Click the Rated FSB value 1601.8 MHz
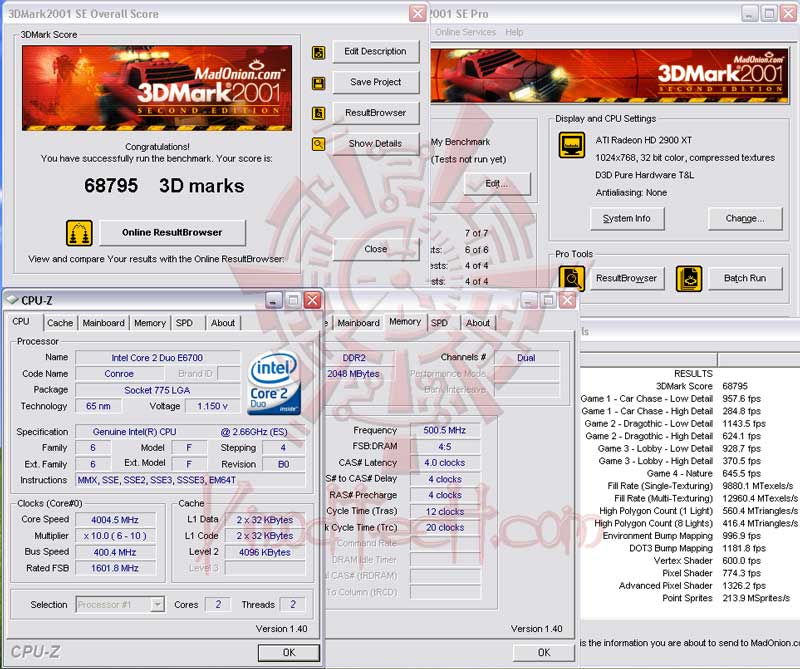 [x=115, y=568]
